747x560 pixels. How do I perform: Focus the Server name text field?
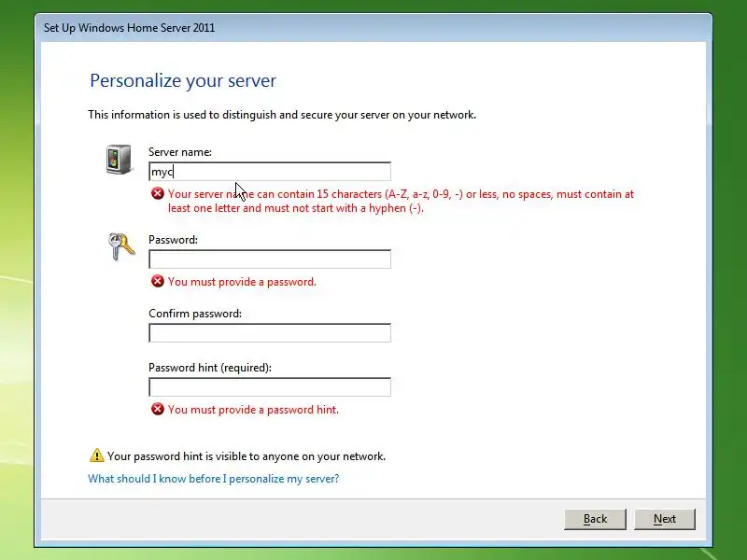(270, 172)
